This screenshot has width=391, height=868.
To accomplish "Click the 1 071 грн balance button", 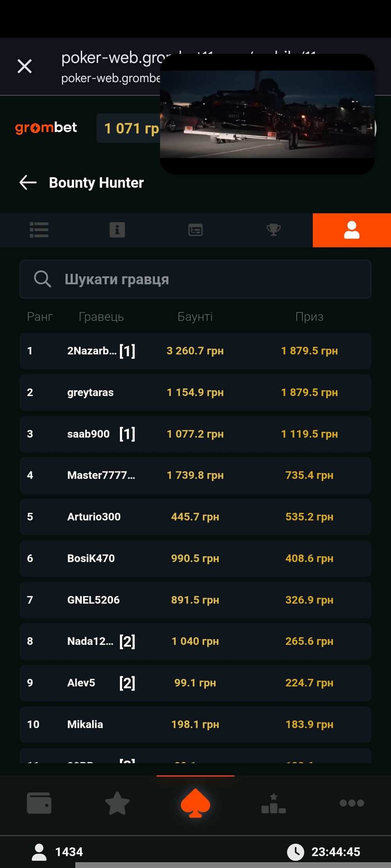I will tap(129, 128).
